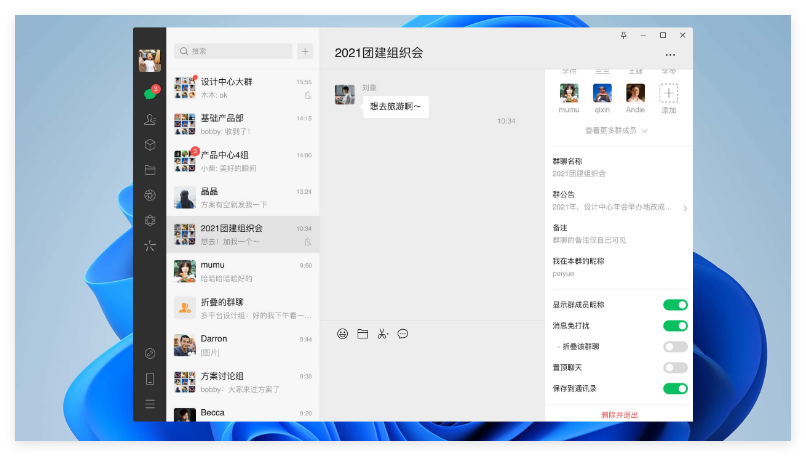Click member mumu's avatar in group panel

tap(569, 94)
